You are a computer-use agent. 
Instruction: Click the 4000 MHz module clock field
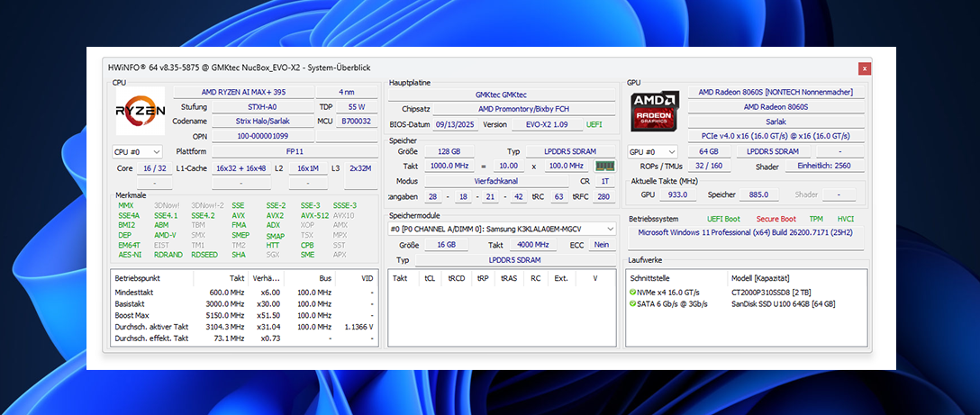coord(533,245)
